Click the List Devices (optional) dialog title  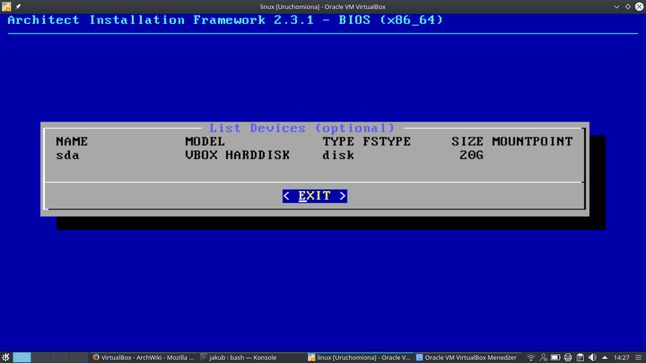pyautogui.click(x=302, y=128)
